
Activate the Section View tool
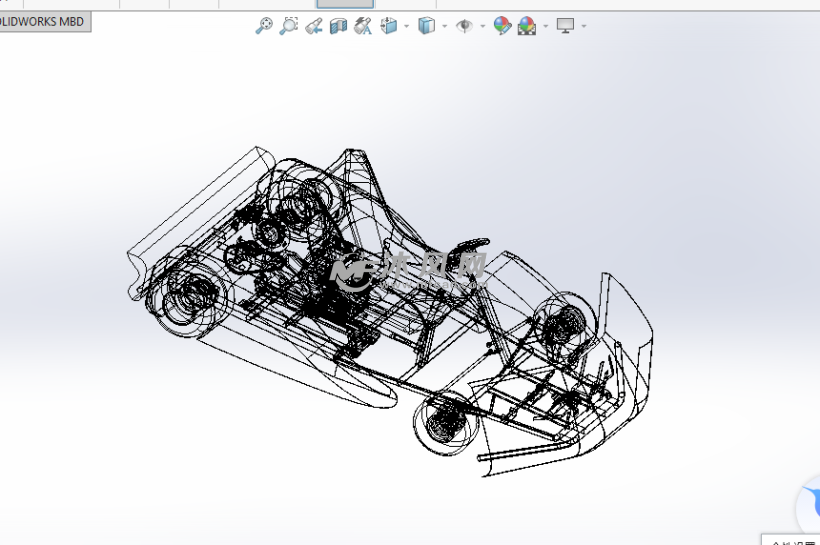coord(338,26)
